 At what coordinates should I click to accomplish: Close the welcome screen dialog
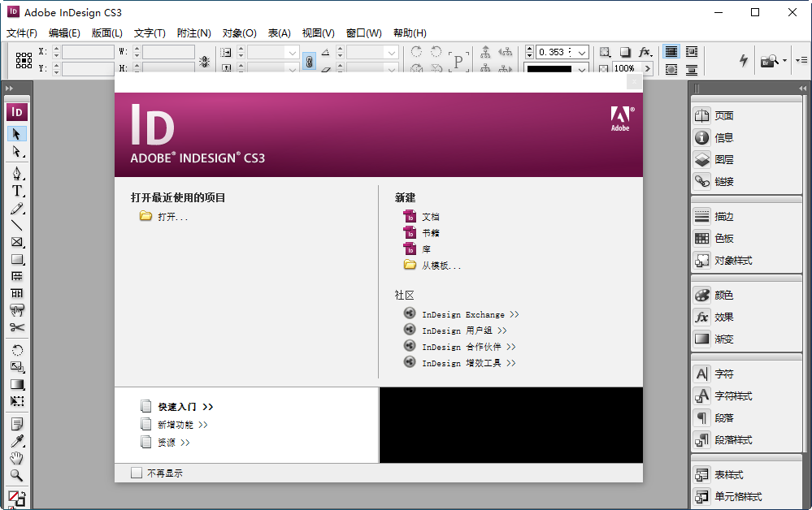(634, 82)
